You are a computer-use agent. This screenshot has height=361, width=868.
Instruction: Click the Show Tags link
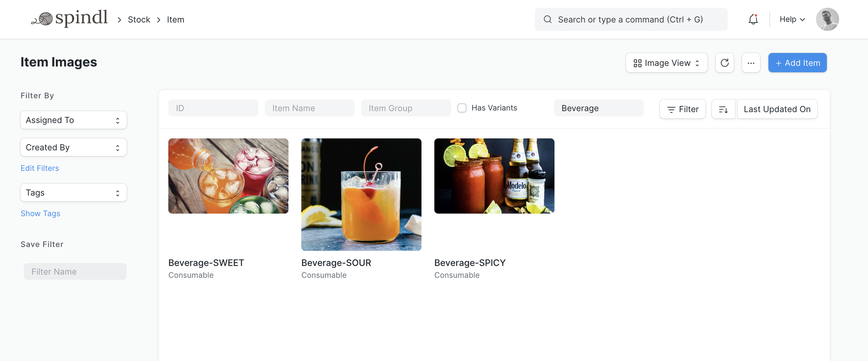40,214
